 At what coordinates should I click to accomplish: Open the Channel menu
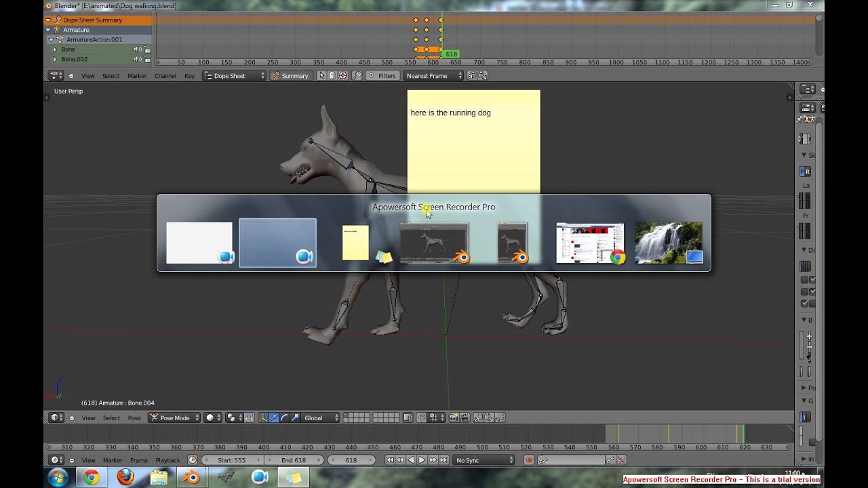tap(165, 76)
